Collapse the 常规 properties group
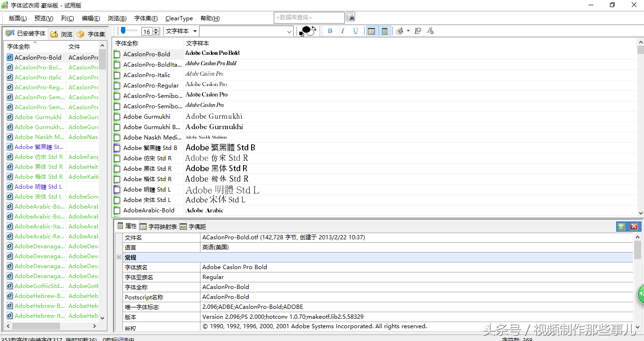This screenshot has height=341, width=644. coord(119,257)
